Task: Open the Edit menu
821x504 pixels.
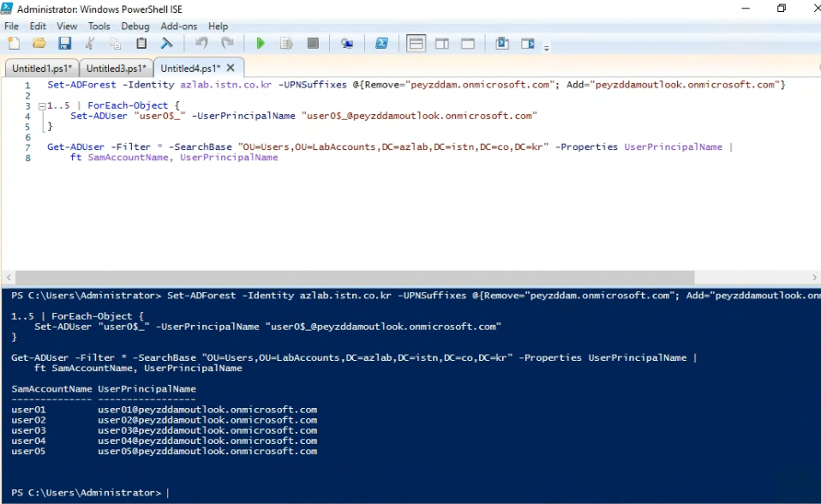Action: tap(38, 27)
